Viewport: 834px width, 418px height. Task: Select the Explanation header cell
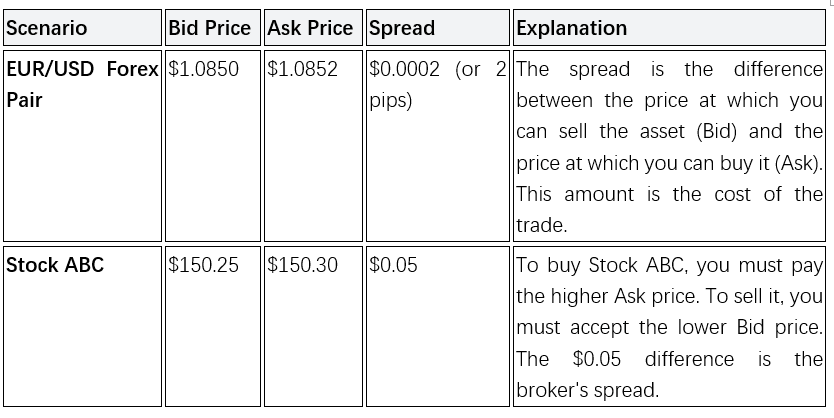coord(571,29)
